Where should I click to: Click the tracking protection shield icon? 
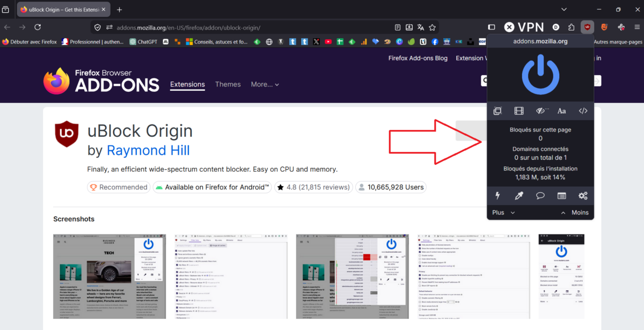(x=97, y=27)
